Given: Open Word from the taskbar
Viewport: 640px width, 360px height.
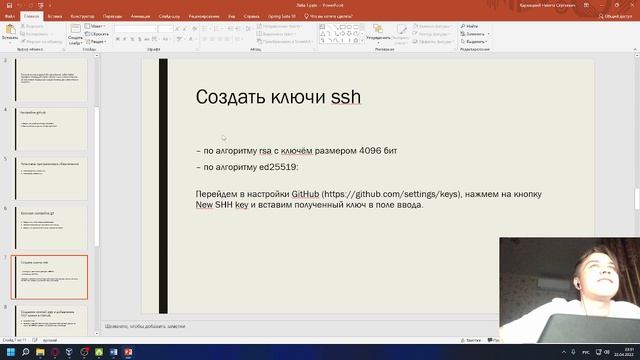Looking at the screenshot, I should tap(113, 352).
